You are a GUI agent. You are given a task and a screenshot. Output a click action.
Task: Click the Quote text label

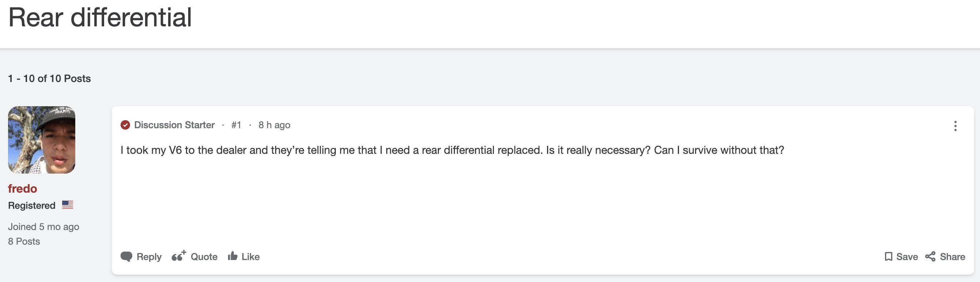(x=204, y=257)
